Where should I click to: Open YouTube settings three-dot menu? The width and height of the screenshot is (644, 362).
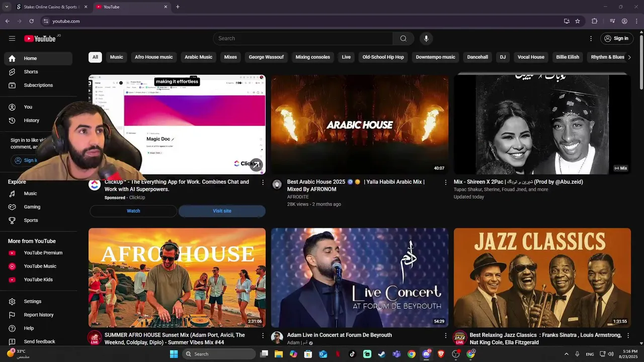591,39
